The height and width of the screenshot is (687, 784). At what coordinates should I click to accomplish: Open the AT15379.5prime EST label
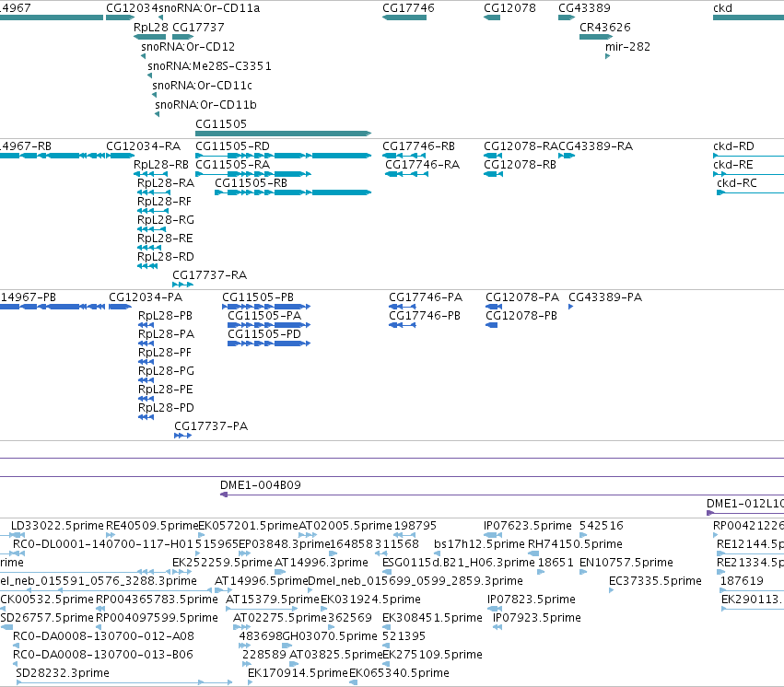pos(273,600)
